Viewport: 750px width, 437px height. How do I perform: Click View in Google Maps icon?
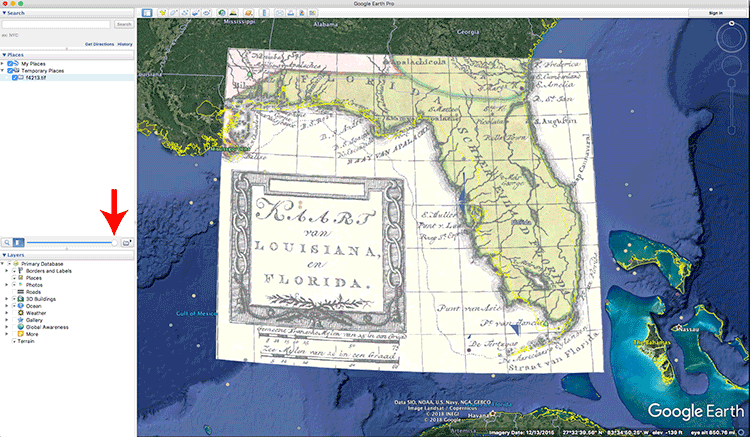[312, 13]
